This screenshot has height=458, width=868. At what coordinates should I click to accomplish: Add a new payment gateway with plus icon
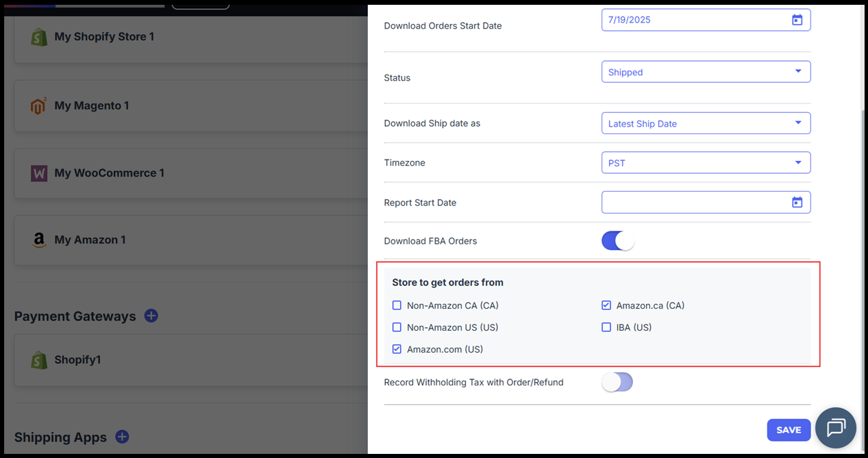(151, 316)
